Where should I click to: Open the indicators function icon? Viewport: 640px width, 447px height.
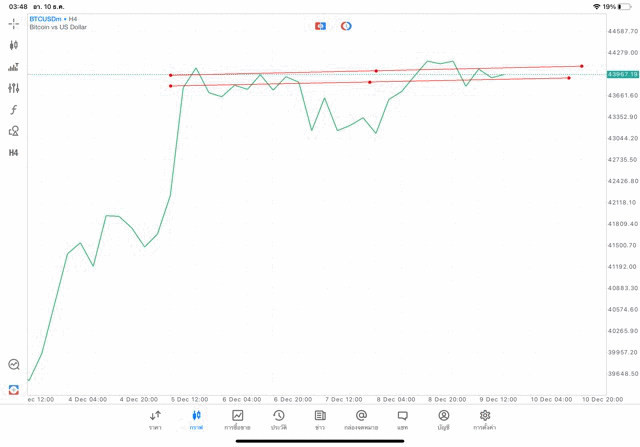pos(14,110)
